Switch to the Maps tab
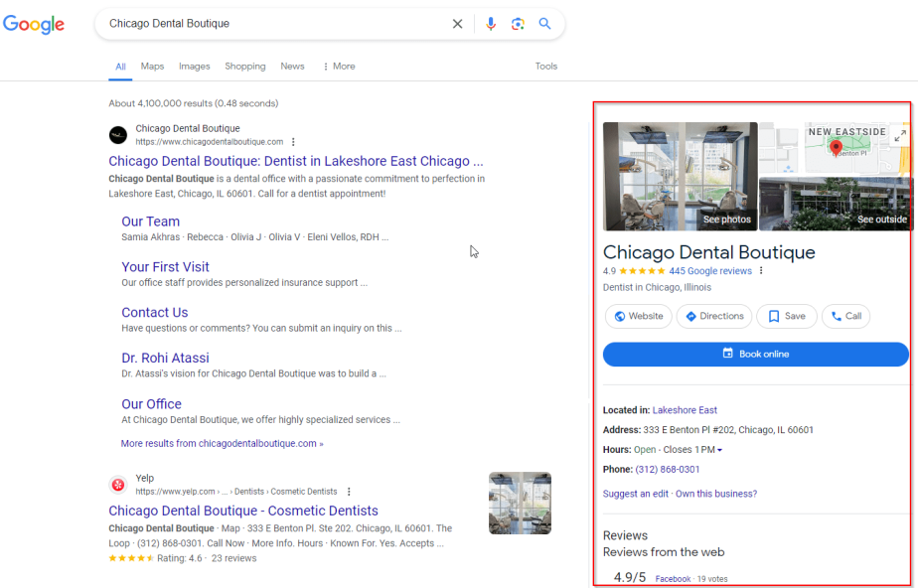918x588 pixels. point(152,67)
